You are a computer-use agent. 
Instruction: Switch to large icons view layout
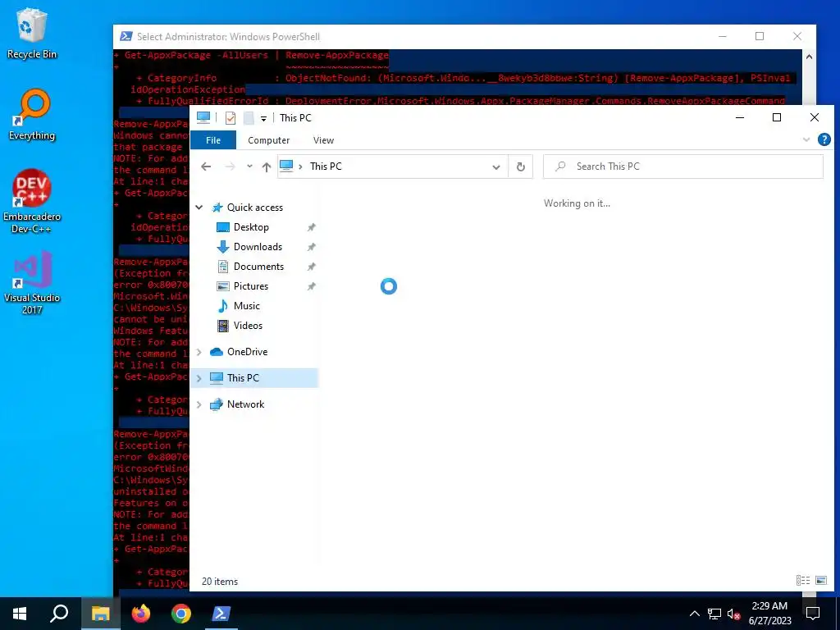(x=820, y=580)
